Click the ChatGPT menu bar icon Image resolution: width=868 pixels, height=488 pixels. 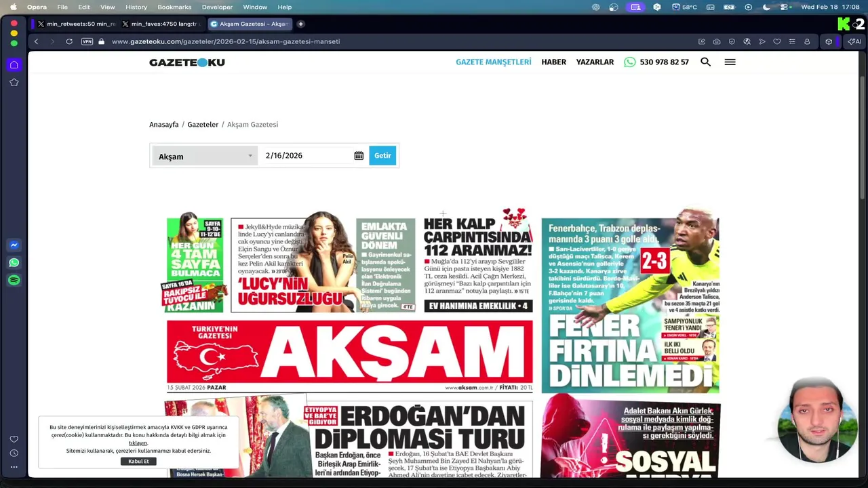coord(596,7)
